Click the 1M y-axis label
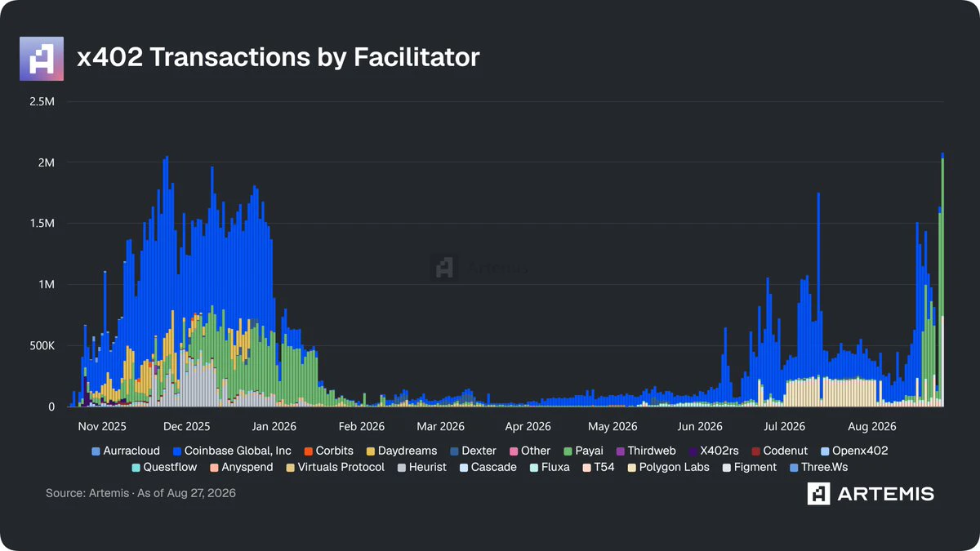Image resolution: width=980 pixels, height=551 pixels. tap(45, 285)
